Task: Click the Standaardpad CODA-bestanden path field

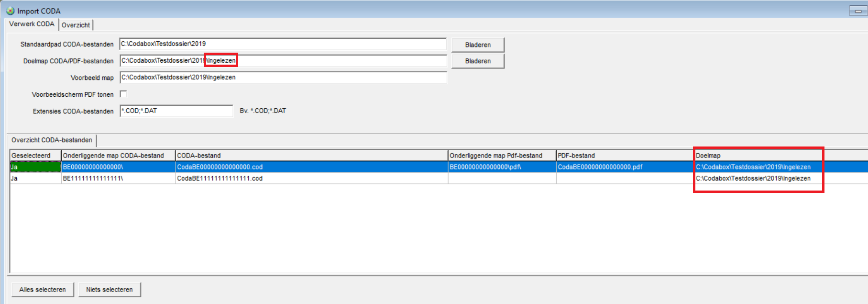Action: coord(282,44)
